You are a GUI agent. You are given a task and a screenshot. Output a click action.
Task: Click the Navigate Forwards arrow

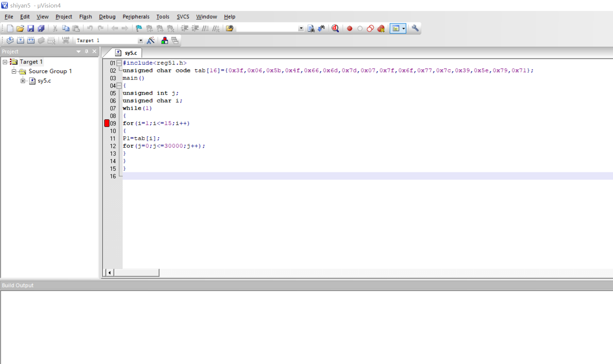125,28
